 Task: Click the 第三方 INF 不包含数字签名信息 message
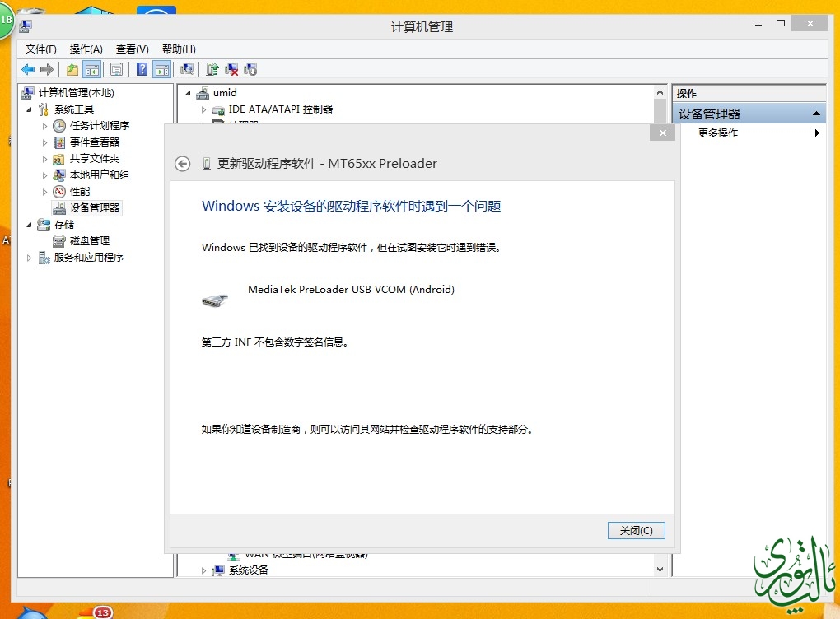point(275,342)
